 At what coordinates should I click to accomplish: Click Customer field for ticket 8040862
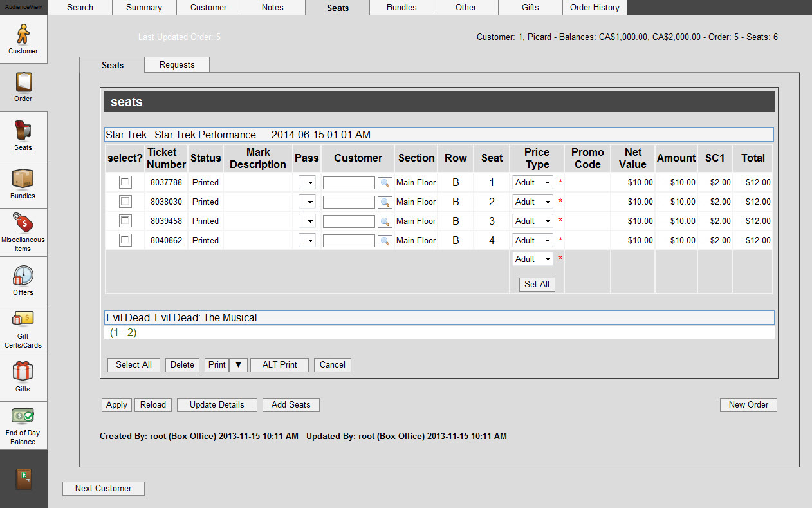349,241
